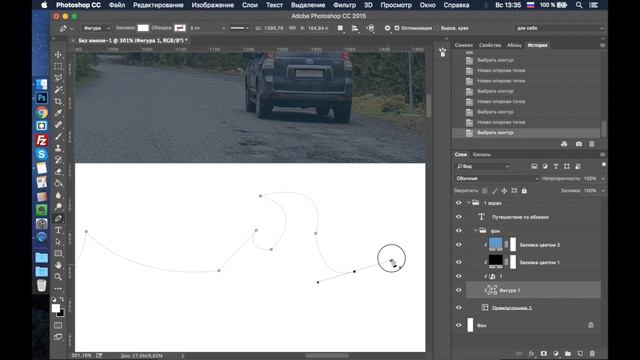
Task: Hide the Прямоугольник 1 layer
Action: (x=458, y=308)
